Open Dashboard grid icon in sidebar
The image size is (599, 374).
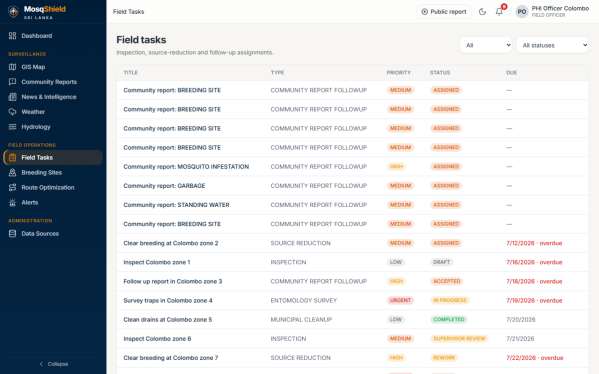[13, 36]
